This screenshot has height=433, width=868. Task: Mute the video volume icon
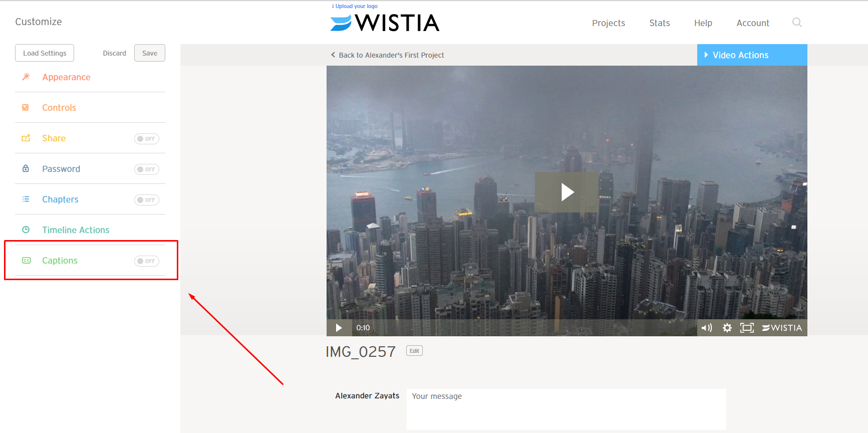pos(706,328)
